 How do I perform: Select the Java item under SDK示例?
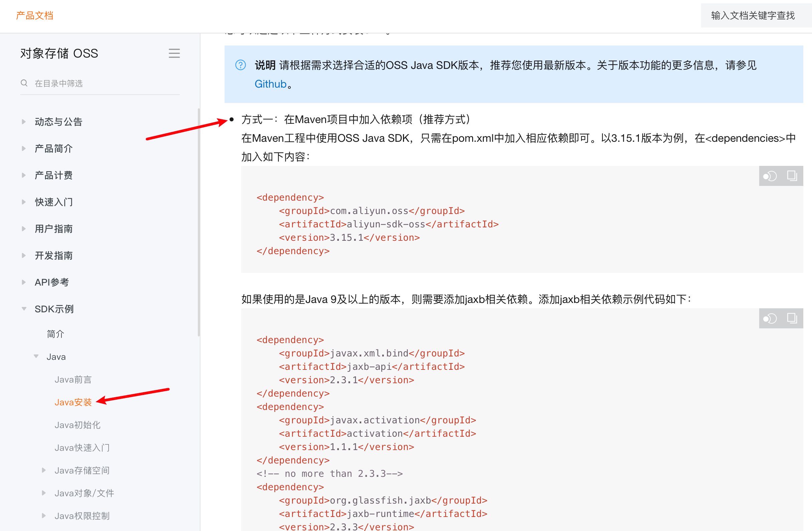click(x=56, y=357)
